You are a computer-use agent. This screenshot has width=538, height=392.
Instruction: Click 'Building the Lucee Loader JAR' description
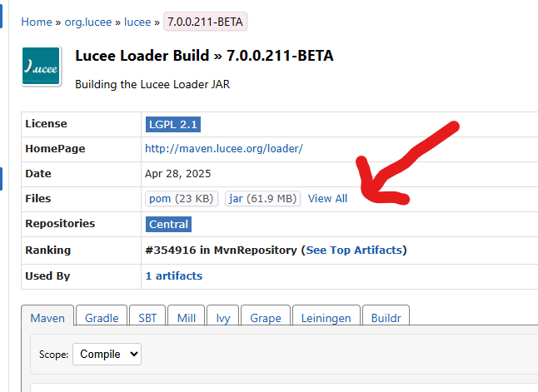152,84
